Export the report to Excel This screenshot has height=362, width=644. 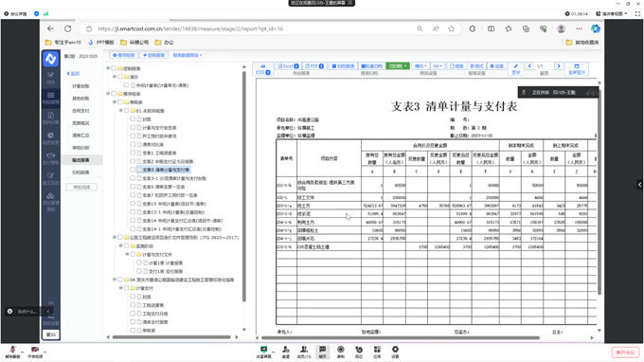288,65
